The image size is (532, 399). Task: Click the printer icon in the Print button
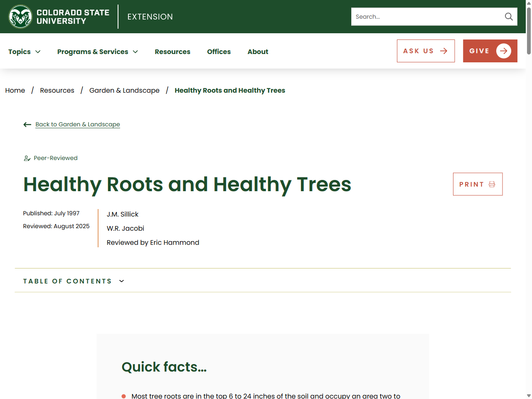[492, 185]
